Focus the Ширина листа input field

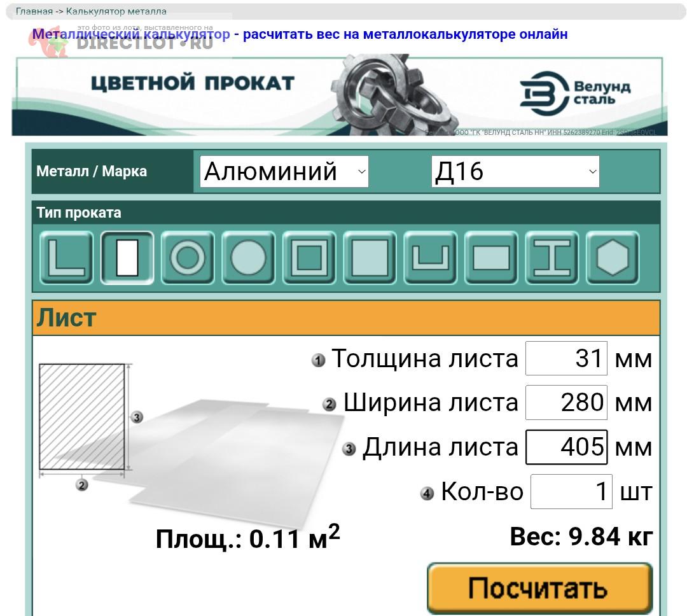pos(566,402)
